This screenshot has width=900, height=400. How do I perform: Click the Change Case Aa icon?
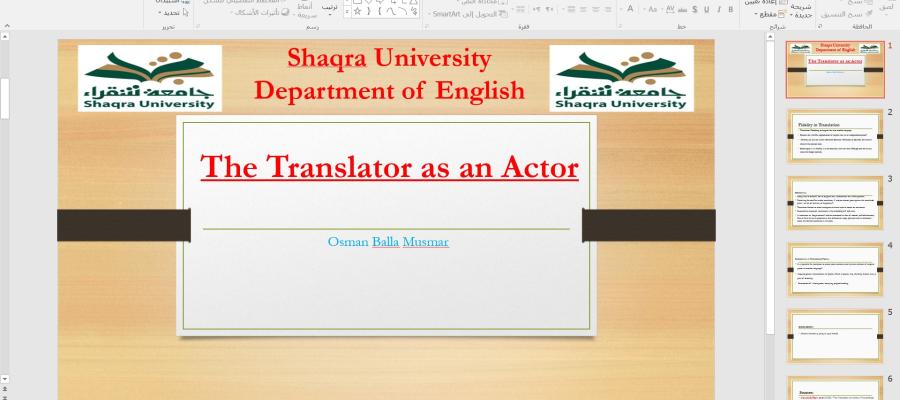point(653,10)
